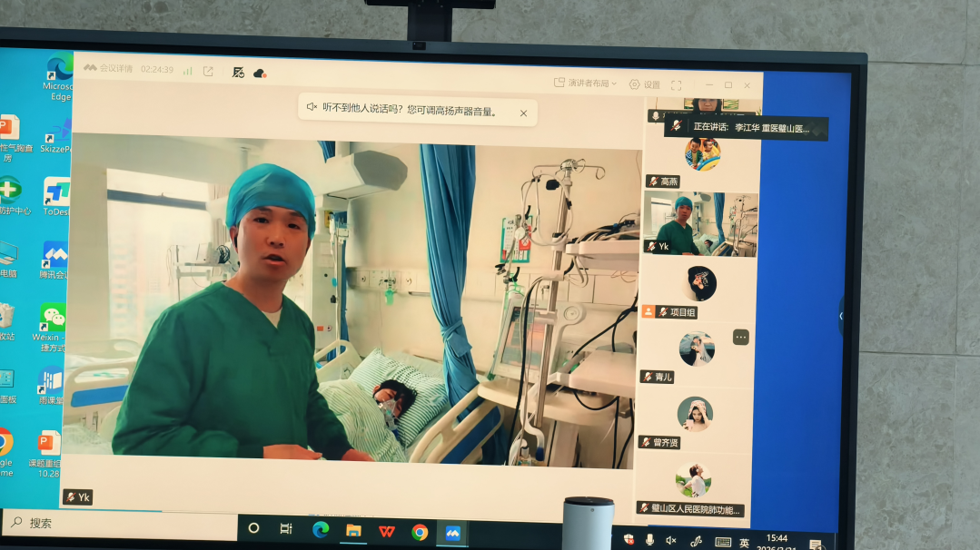Viewport: 980px width, 550px height.
Task: Dismiss the speaker volume tip notification
Action: 523,113
